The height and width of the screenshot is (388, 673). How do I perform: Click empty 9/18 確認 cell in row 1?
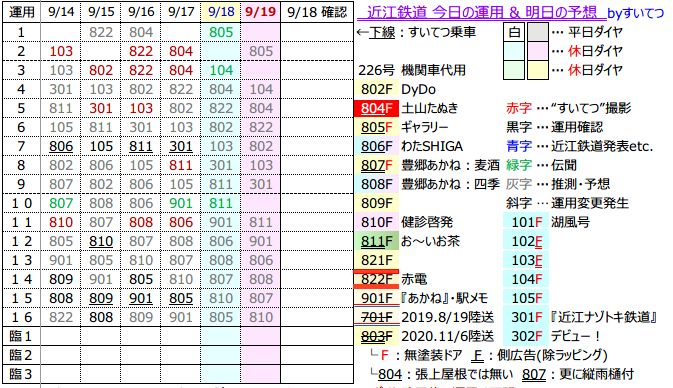[317, 32]
